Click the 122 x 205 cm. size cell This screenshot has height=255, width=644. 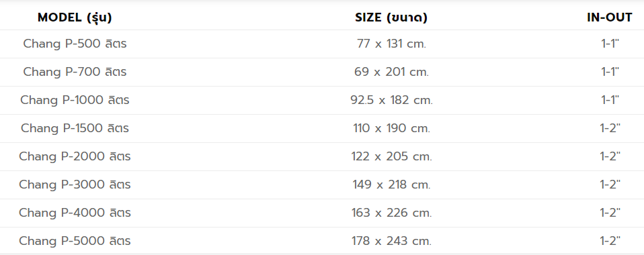click(391, 156)
